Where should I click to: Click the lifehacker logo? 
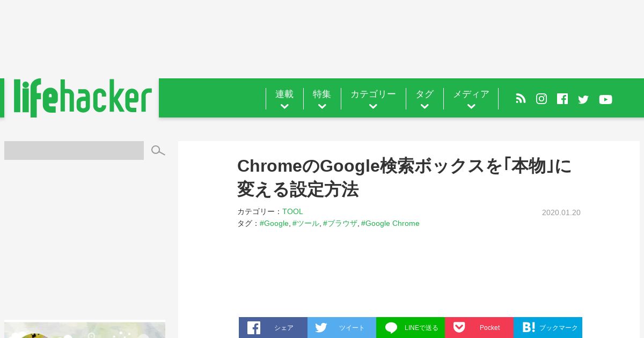click(x=83, y=98)
